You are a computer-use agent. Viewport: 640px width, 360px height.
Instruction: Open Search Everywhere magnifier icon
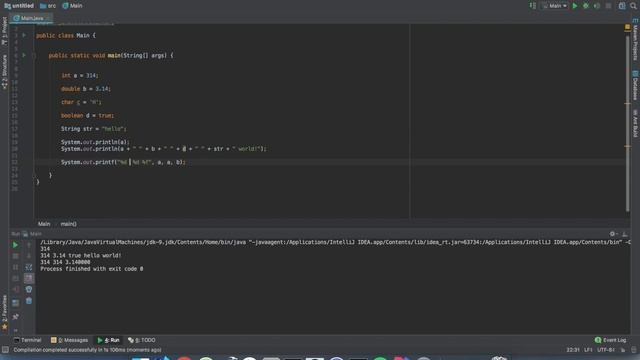coord(633,6)
